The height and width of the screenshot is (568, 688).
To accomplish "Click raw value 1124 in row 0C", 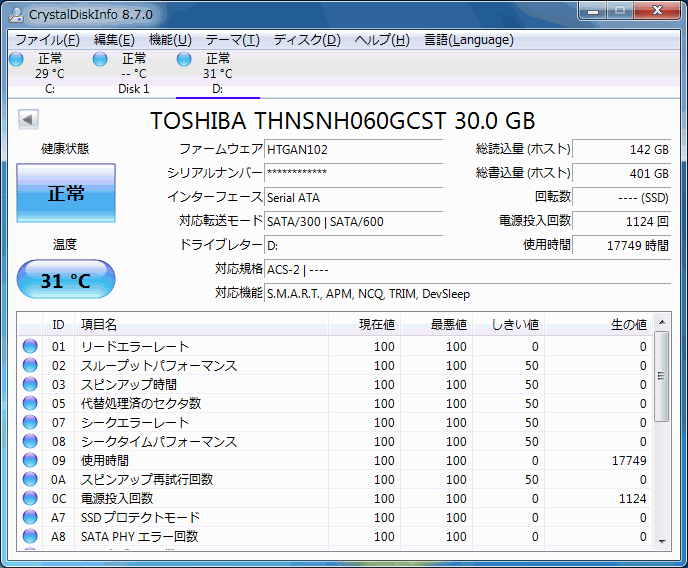I will (x=632, y=499).
